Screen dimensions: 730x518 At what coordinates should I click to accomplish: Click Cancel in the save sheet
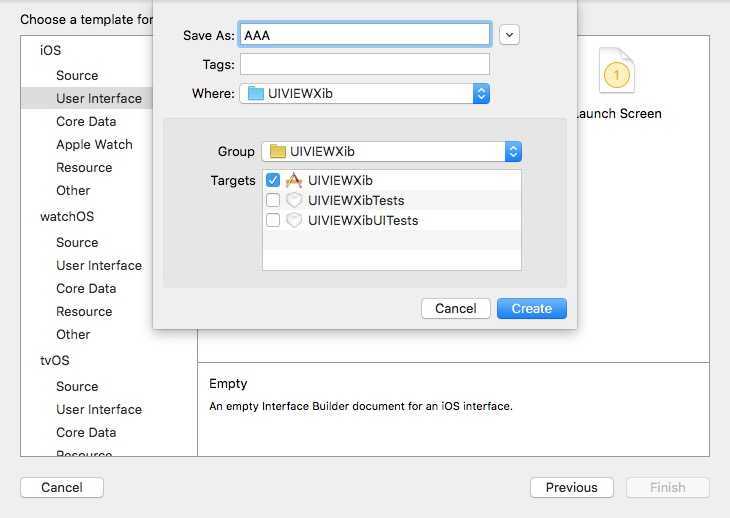(x=455, y=309)
